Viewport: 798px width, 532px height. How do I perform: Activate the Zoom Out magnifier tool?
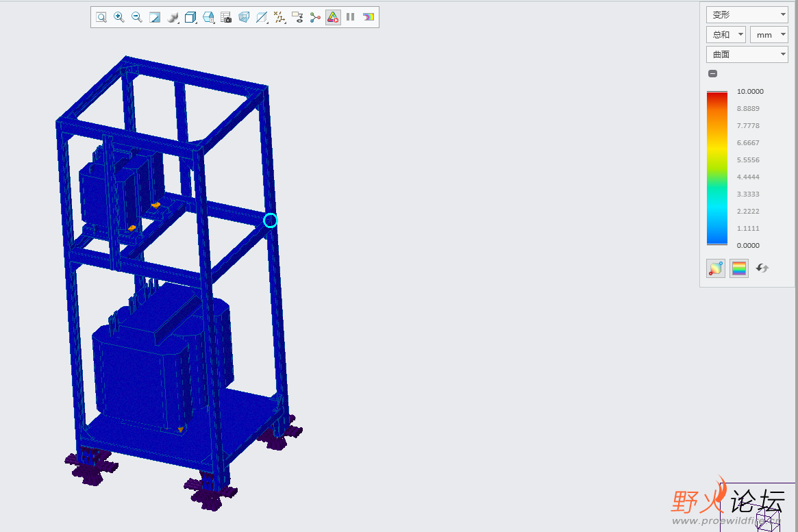137,17
